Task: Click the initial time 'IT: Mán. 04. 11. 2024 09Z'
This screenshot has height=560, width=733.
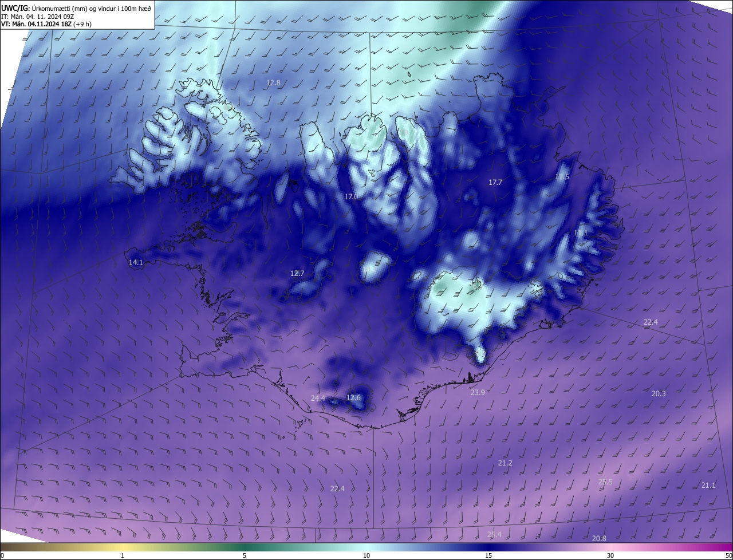Action: pyautogui.click(x=39, y=16)
